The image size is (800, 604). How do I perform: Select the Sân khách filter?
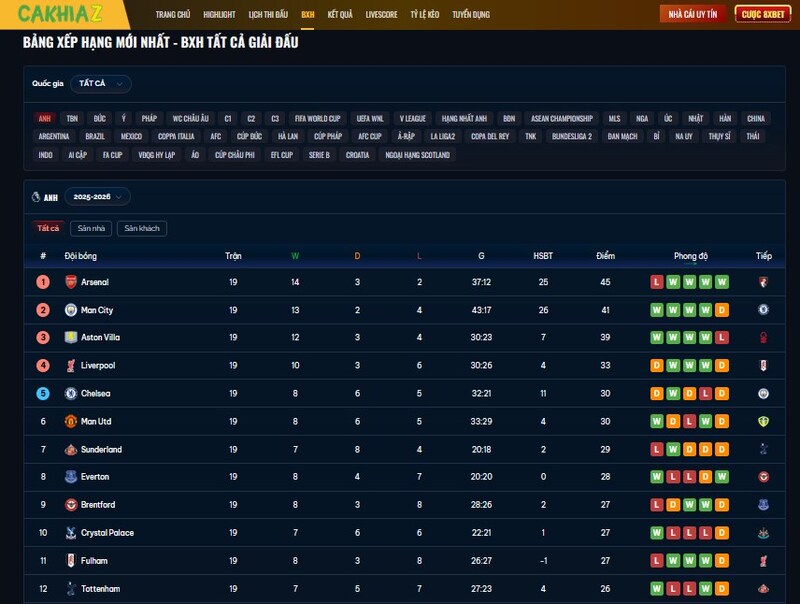(x=141, y=228)
